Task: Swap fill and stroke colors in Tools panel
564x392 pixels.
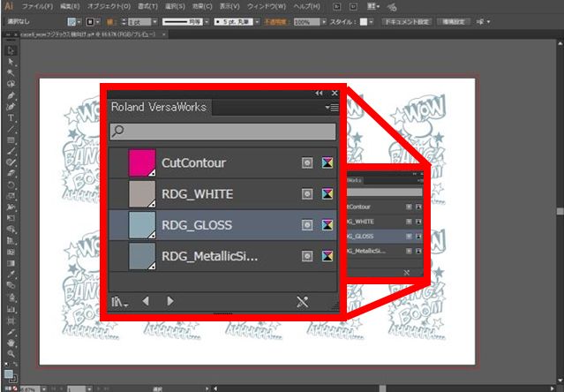Action: click(16, 366)
